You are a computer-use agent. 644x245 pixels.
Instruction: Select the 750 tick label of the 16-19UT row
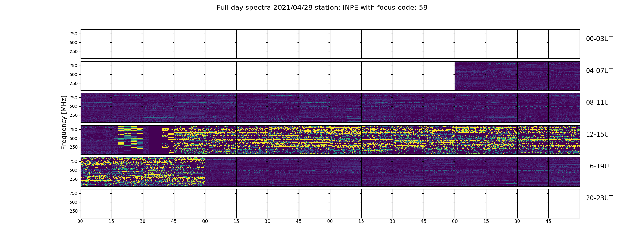point(74,161)
